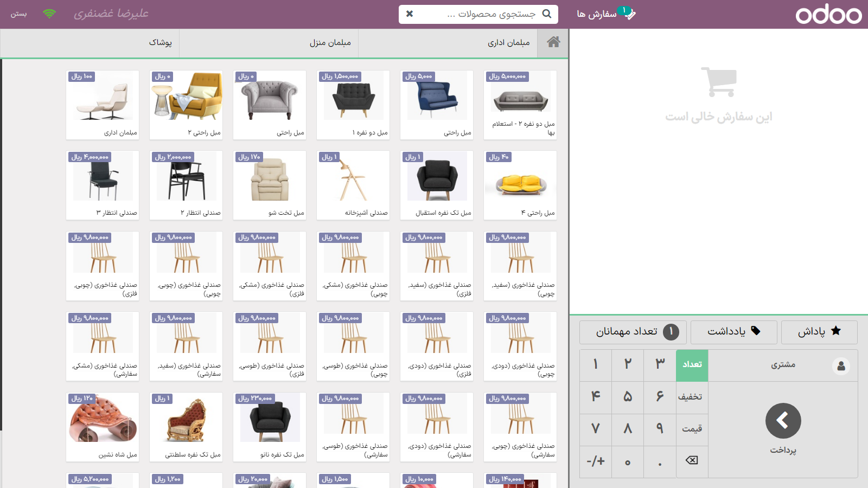Add صندلی غذاخوری (دودی، فلزی)
Image resolution: width=868 pixels, height=488 pixels.
pyautogui.click(x=437, y=346)
